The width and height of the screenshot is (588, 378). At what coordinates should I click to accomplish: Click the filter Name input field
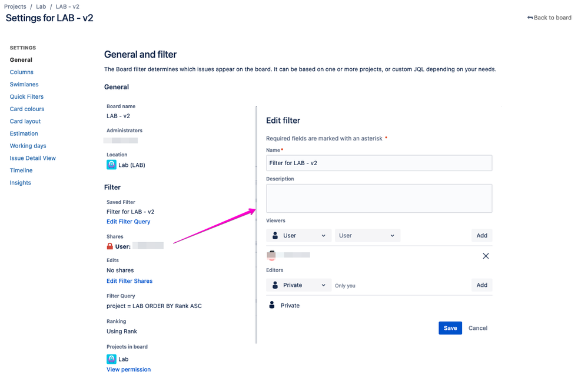(x=379, y=163)
